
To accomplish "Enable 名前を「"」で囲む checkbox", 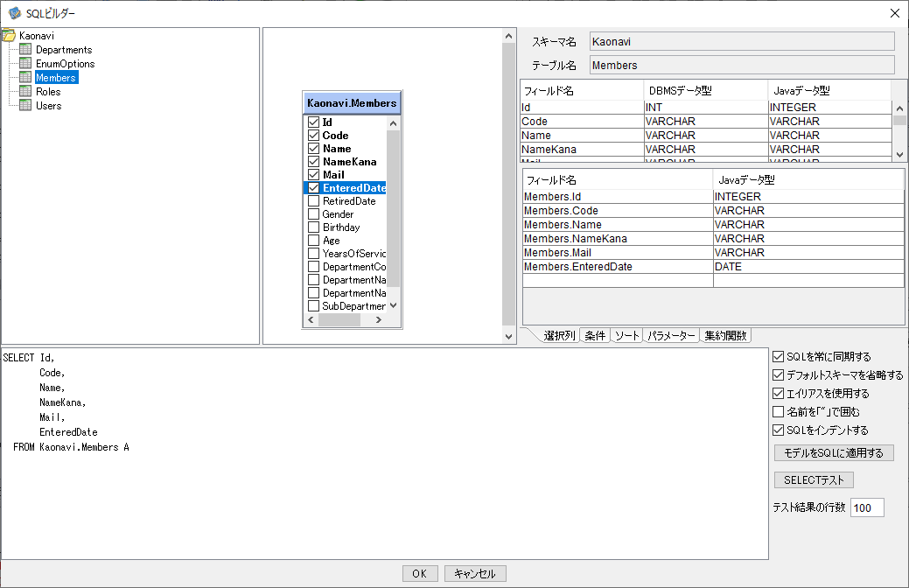I will pos(779,412).
